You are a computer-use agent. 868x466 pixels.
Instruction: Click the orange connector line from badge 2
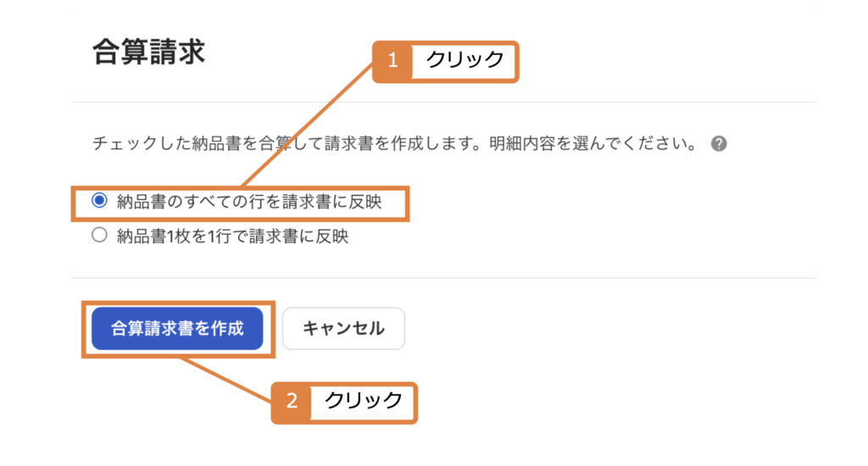point(227,380)
